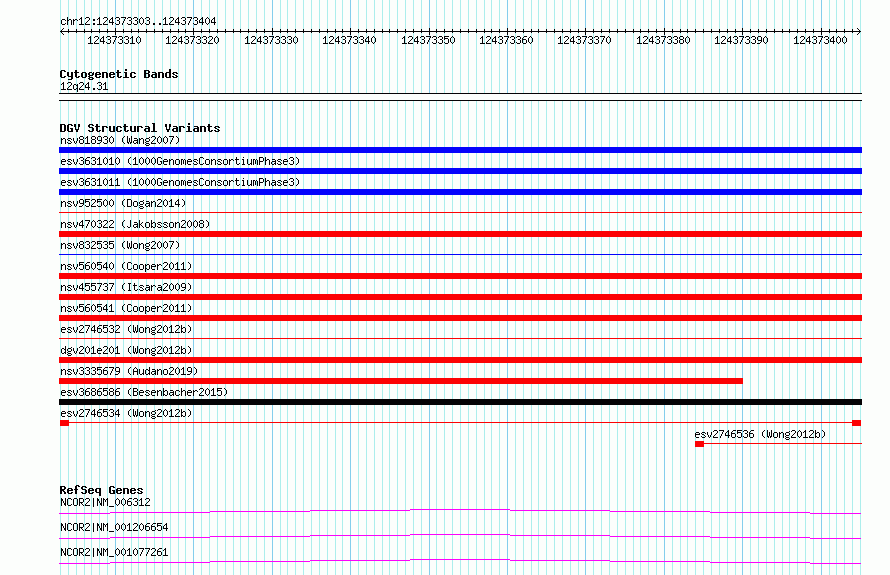890x575 pixels.
Task: Open the NCOR2|NM_006312 transcript
Action: [x=105, y=502]
